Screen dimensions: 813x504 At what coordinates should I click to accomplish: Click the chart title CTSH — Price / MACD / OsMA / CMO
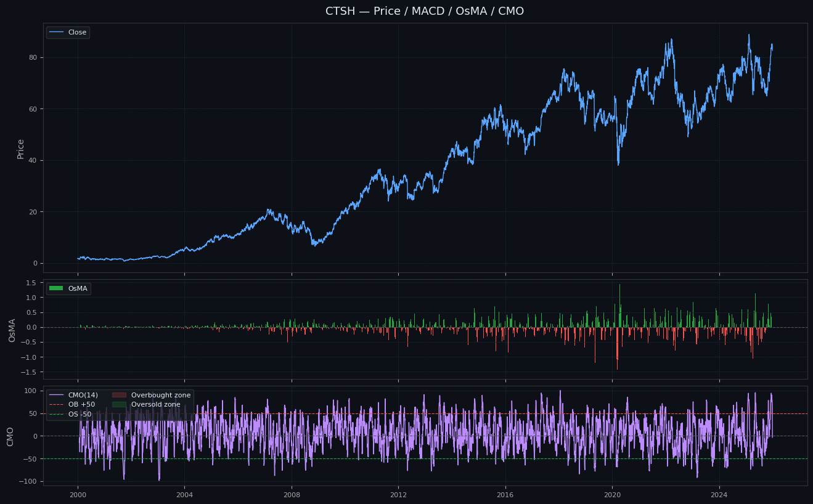tap(425, 11)
